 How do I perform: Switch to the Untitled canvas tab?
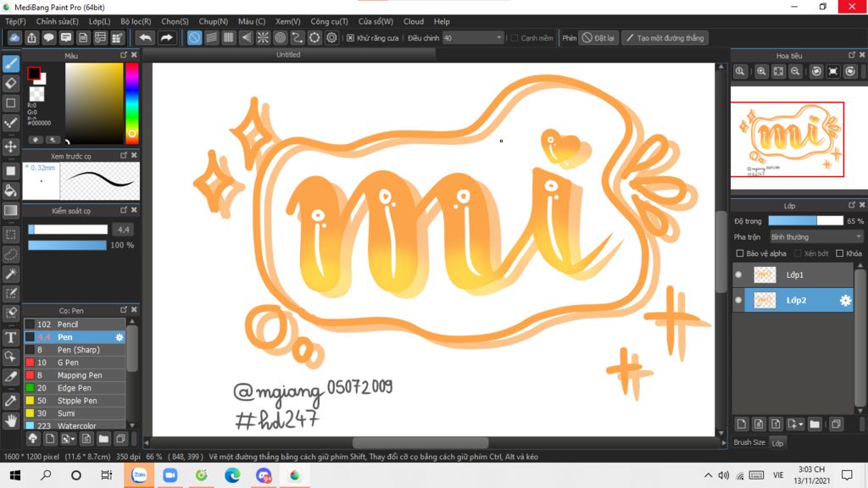[288, 55]
